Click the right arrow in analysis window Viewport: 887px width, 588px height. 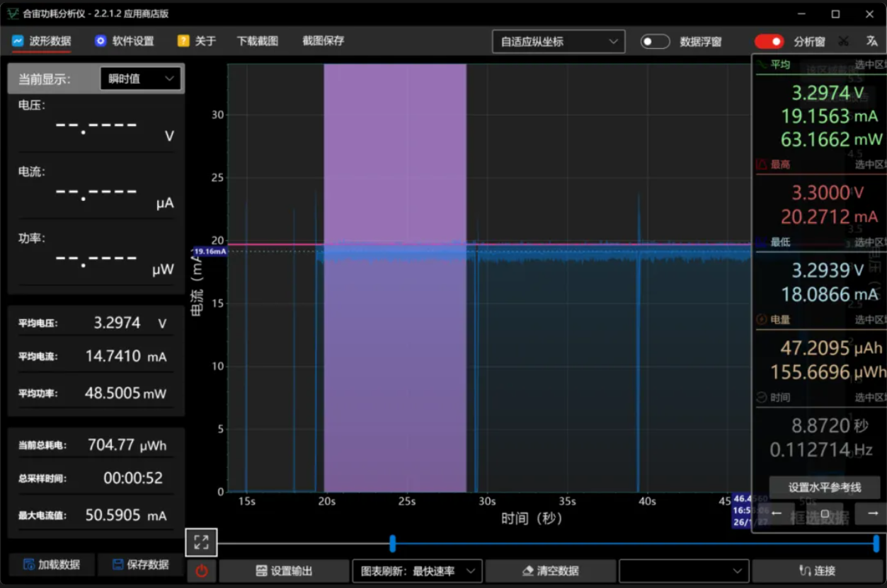point(872,513)
